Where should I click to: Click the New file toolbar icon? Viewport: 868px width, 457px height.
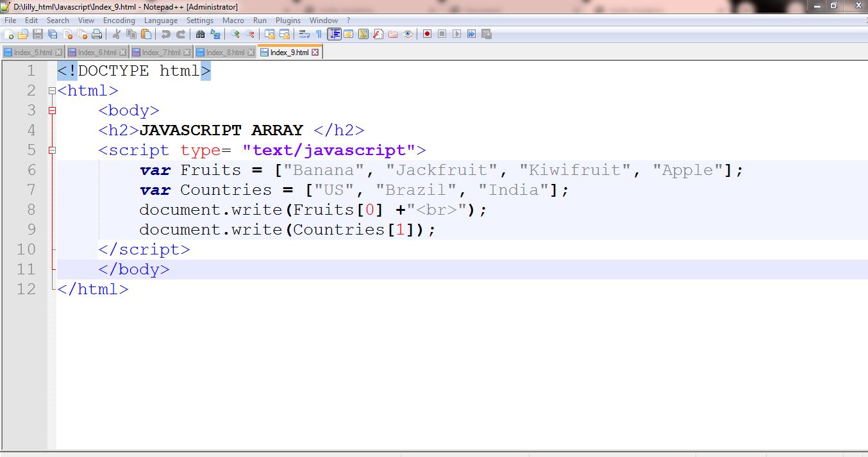[9, 34]
